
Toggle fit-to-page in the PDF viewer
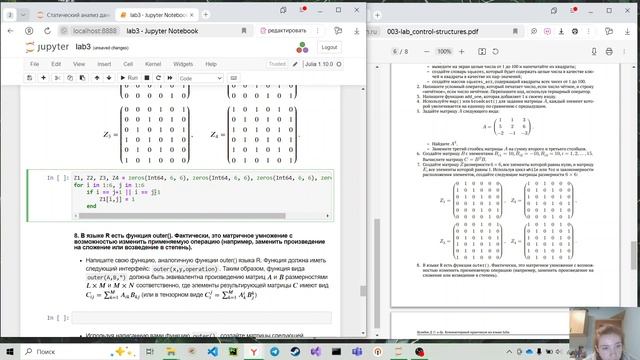(x=482, y=52)
